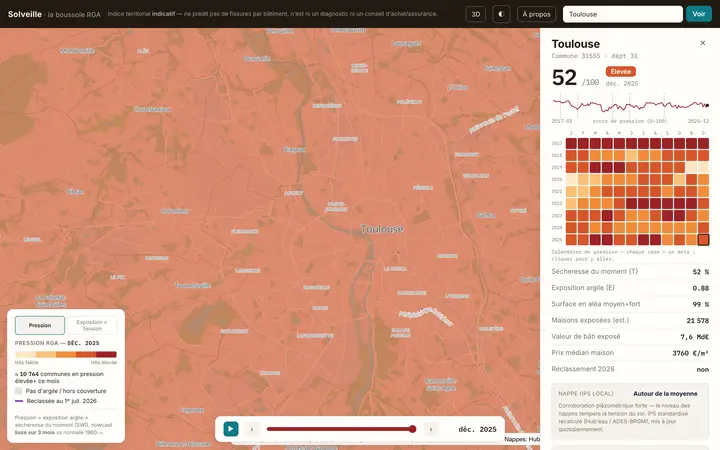Select the Pression layer tab
Viewport: 720px width, 450px height.
tap(40, 325)
